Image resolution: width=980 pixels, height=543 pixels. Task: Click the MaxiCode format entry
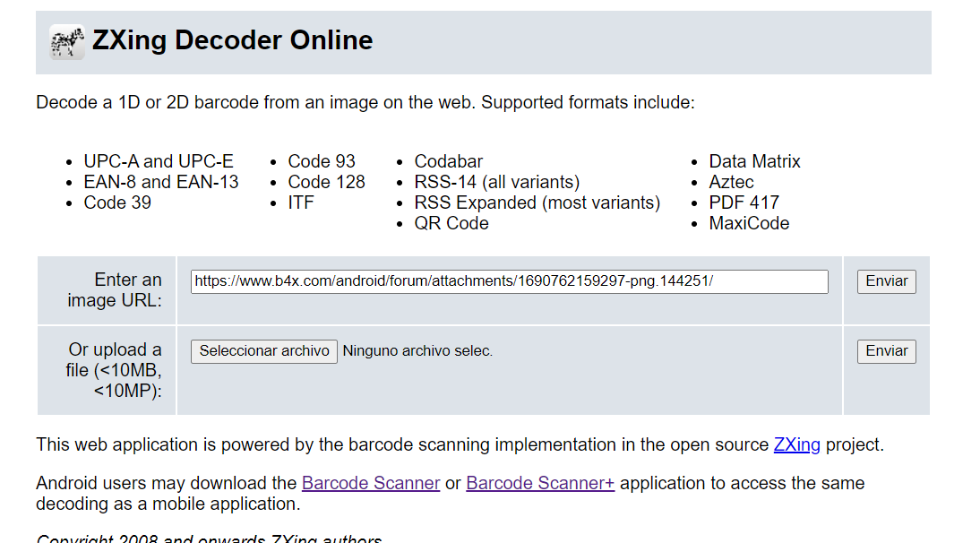(x=749, y=224)
